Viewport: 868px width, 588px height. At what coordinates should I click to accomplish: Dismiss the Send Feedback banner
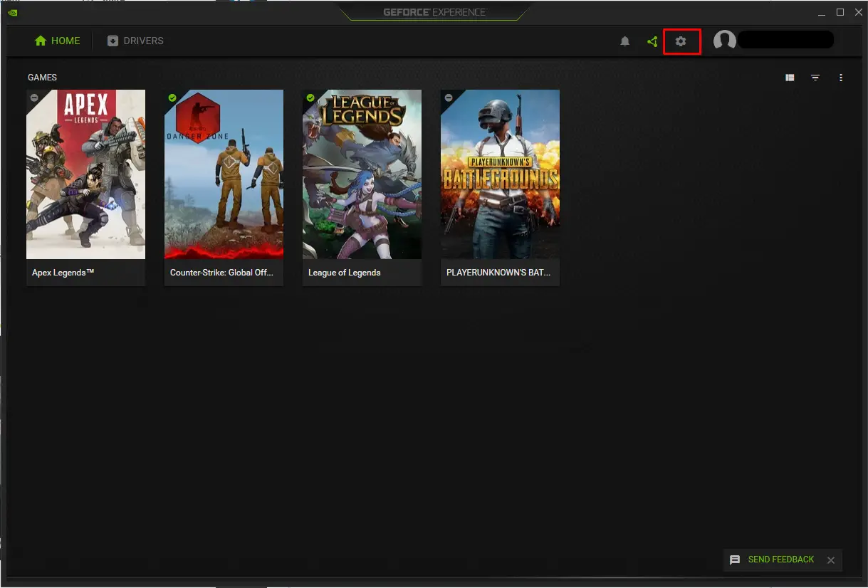[x=830, y=560]
